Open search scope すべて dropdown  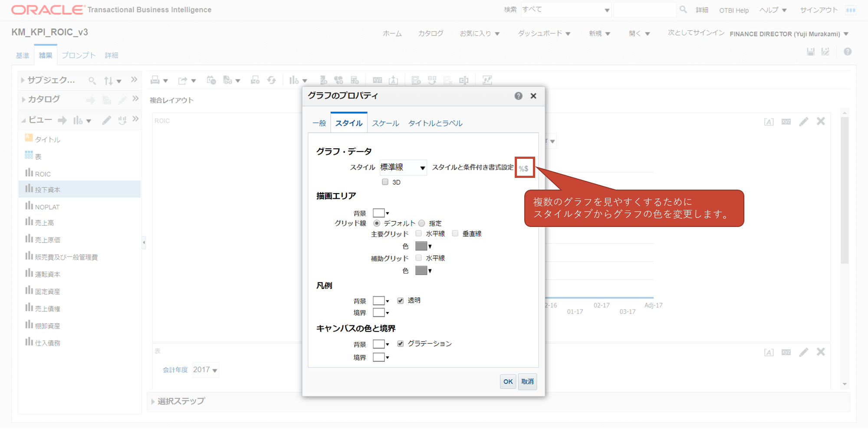coord(566,10)
